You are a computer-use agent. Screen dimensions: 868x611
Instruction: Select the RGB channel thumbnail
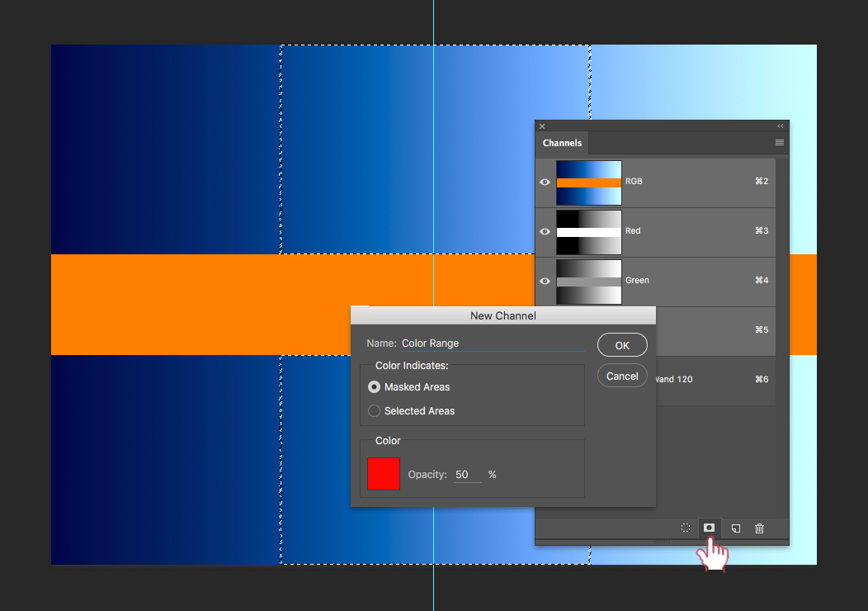tap(589, 182)
